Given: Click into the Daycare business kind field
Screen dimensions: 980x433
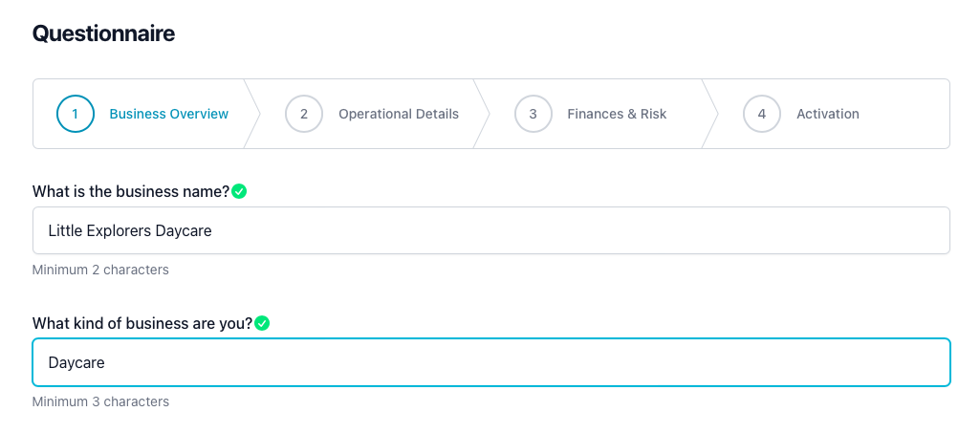Looking at the screenshot, I should click(490, 362).
